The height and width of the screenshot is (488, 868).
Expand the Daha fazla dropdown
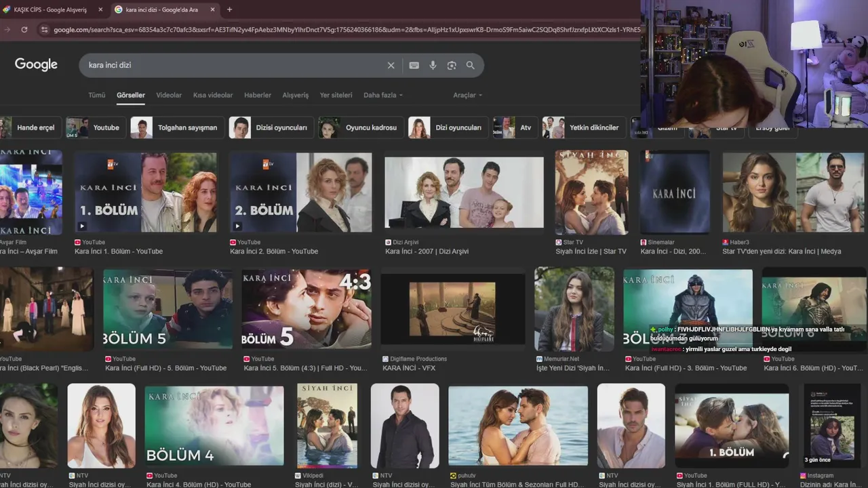[x=383, y=96]
